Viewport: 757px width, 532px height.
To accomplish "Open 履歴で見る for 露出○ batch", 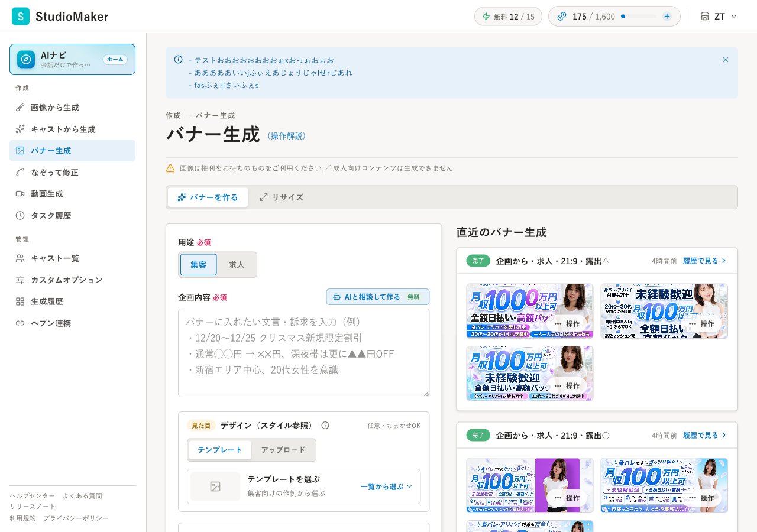I will [x=705, y=435].
